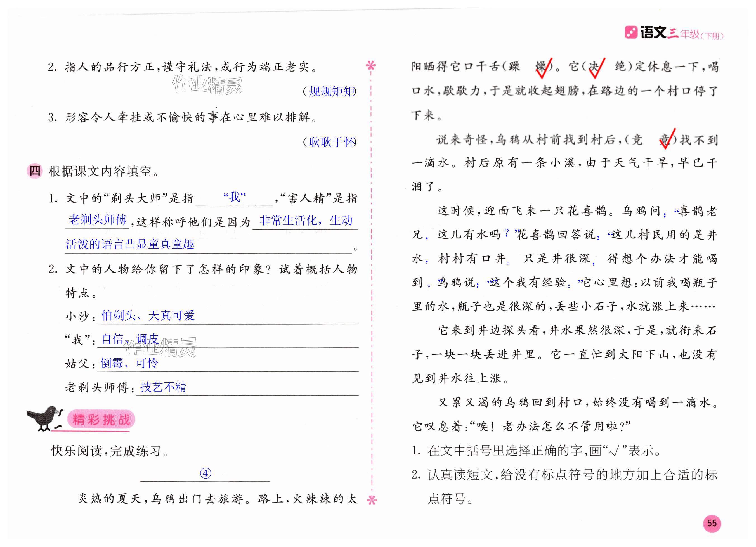The height and width of the screenshot is (547, 756).
Task: Click the top pink flower divider ornament
Action: [x=371, y=65]
